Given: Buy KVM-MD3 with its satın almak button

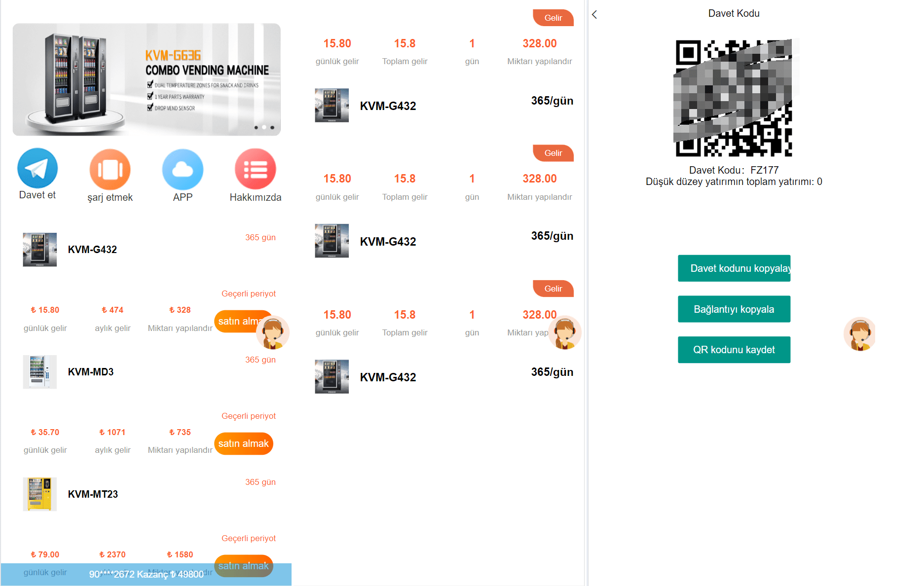Looking at the screenshot, I should click(244, 443).
